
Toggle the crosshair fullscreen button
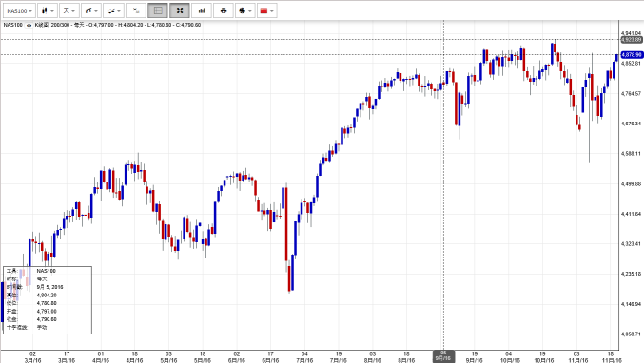point(180,10)
